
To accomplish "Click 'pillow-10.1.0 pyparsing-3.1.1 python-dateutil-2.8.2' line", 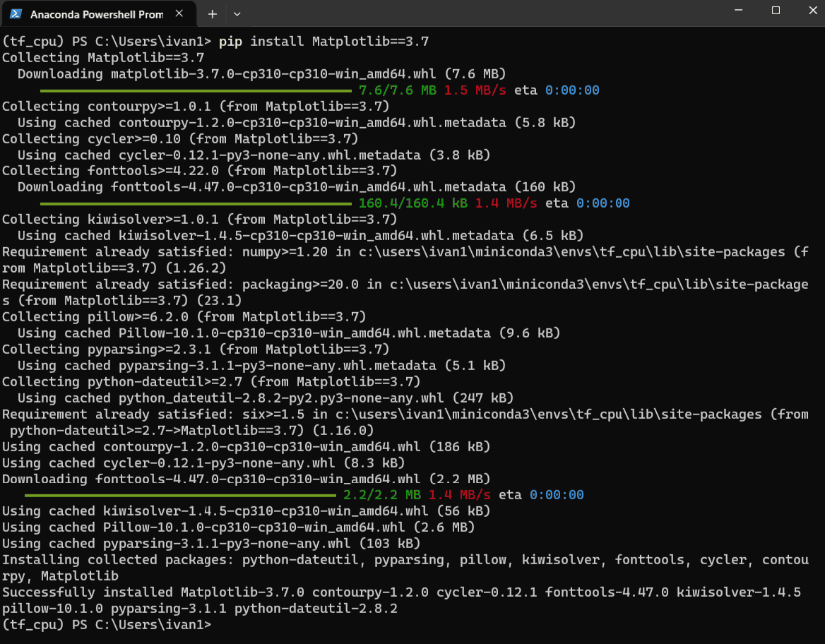I will pyautogui.click(x=200, y=609).
